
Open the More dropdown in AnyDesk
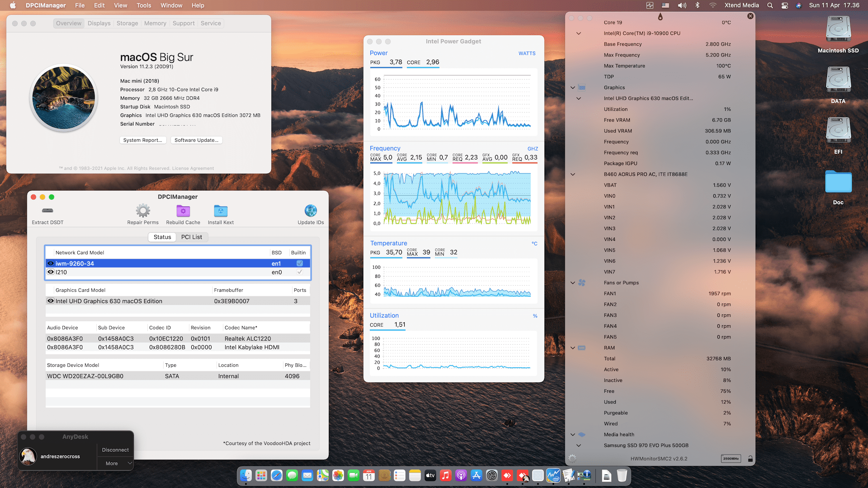115,463
